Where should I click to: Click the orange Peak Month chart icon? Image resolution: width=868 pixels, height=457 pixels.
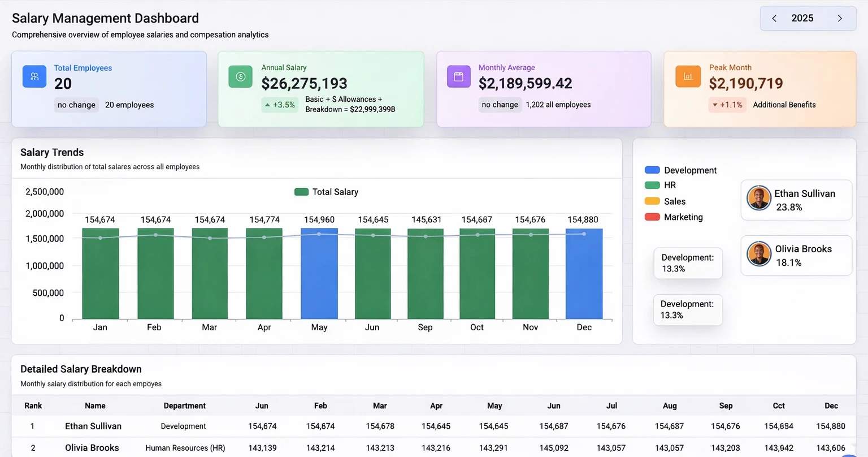[688, 76]
